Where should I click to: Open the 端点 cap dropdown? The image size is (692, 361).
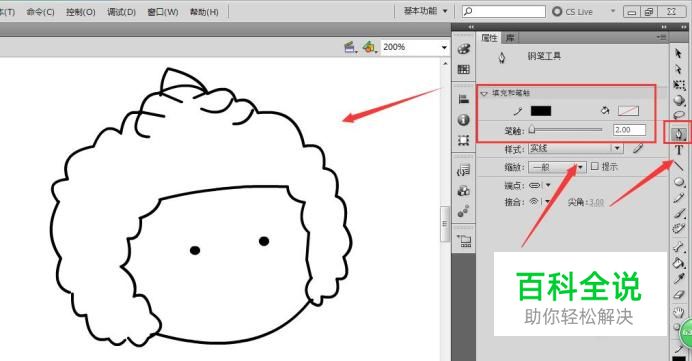coord(548,185)
